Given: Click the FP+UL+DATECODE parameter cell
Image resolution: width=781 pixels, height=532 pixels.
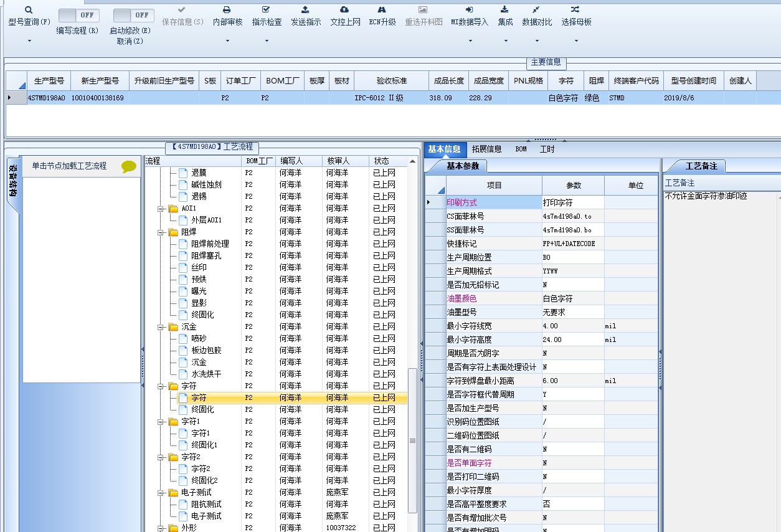Looking at the screenshot, I should pyautogui.click(x=573, y=244).
